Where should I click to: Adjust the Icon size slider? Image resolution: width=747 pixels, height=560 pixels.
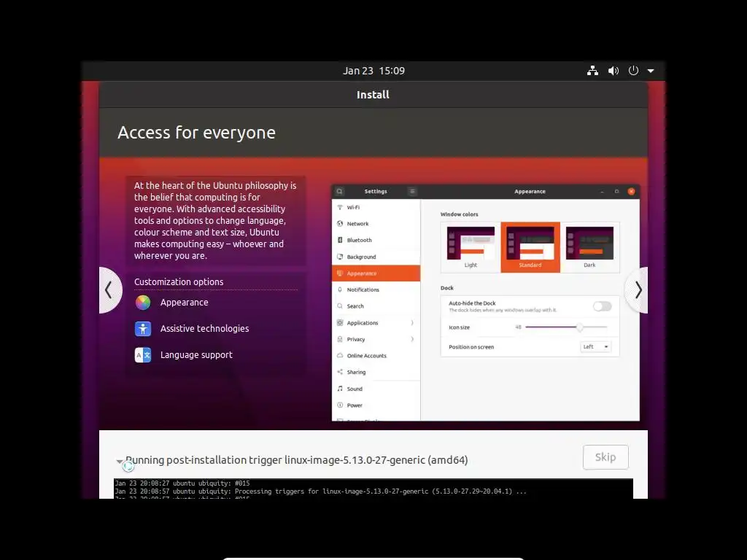[566, 327]
